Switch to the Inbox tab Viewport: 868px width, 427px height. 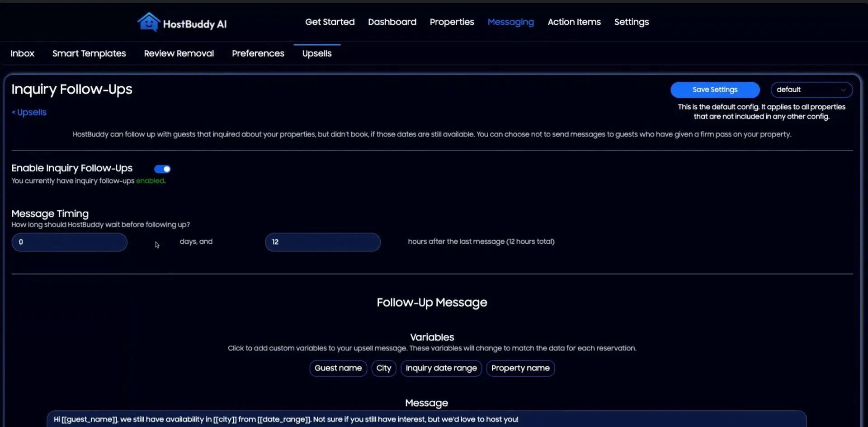tap(23, 53)
